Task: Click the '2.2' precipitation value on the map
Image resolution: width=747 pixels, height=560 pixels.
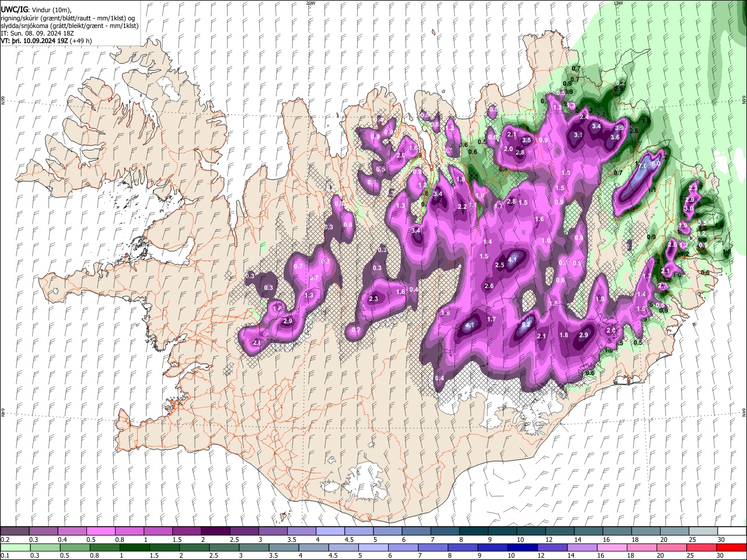Action: click(x=463, y=206)
